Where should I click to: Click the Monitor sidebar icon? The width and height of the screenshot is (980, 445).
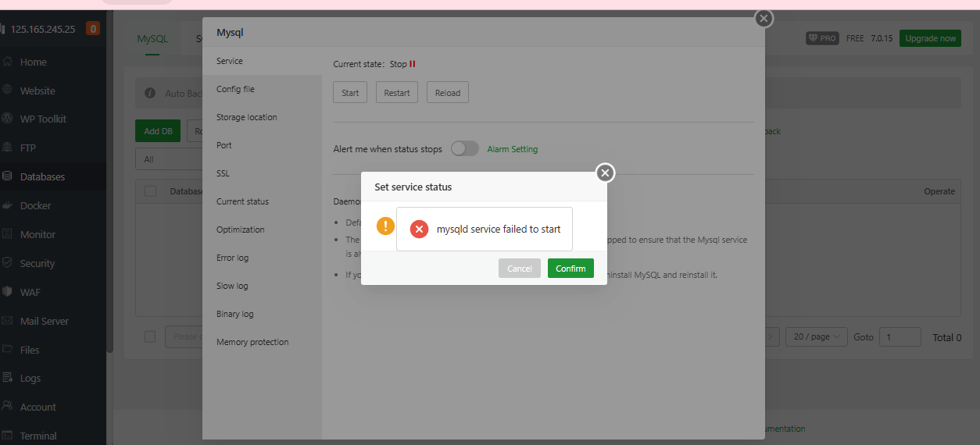click(7, 234)
